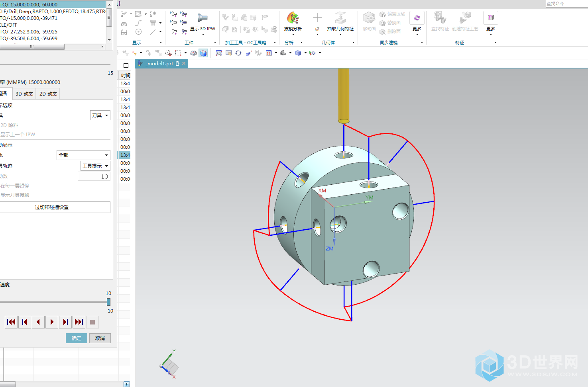Click the dashed rectangle selection icon
This screenshot has width=588, height=387.
[x=178, y=53]
